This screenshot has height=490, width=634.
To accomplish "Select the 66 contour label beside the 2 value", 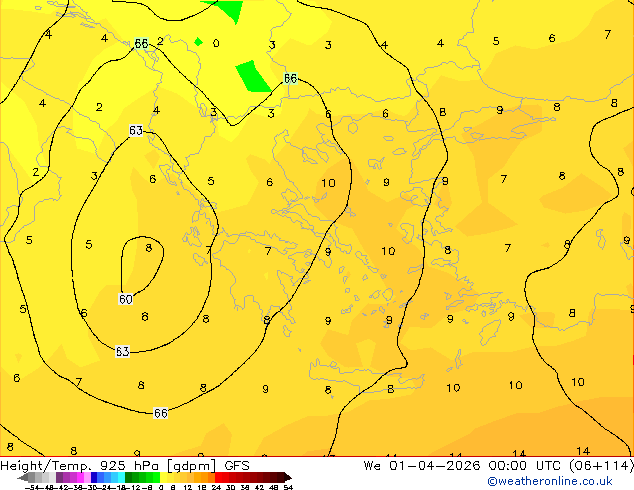I will (x=141, y=43).
